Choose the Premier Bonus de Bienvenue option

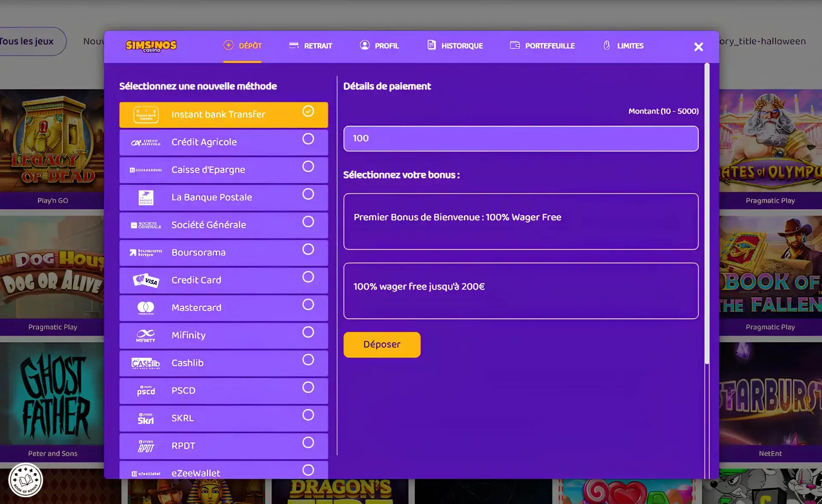point(521,222)
